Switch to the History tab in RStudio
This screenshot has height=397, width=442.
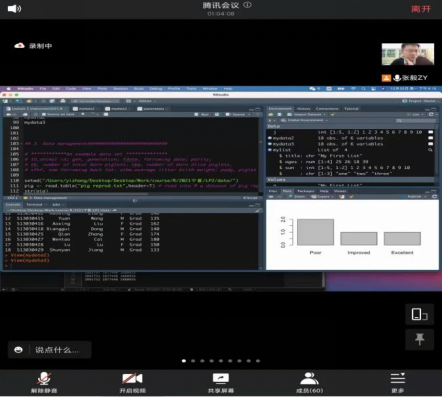[303, 109]
